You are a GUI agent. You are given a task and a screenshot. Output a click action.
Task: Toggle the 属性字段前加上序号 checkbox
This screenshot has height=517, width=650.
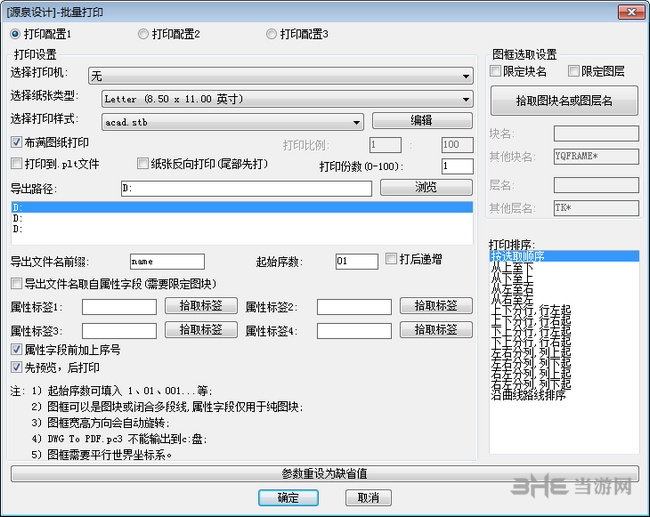[x=16, y=350]
